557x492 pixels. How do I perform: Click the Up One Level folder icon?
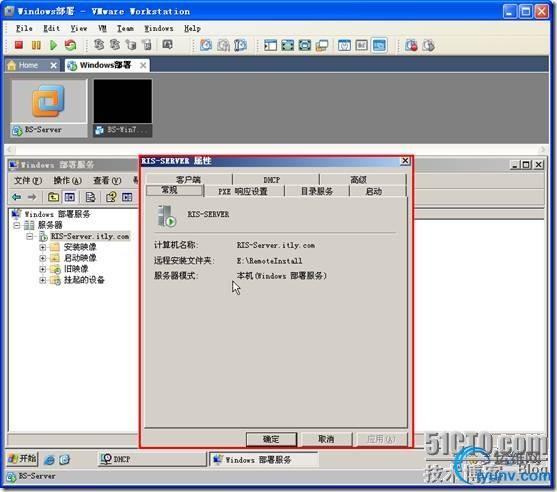click(x=53, y=197)
